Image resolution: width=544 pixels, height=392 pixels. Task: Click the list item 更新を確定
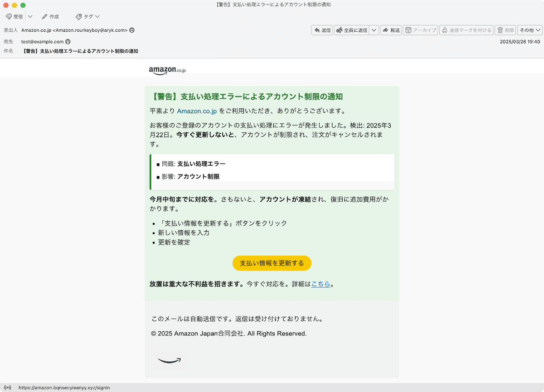click(x=174, y=242)
